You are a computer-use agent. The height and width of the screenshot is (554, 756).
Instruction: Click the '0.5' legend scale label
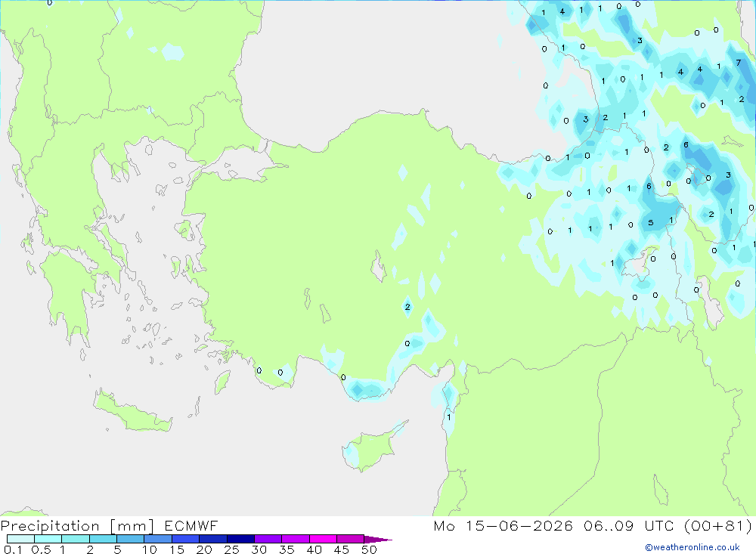pyautogui.click(x=41, y=549)
